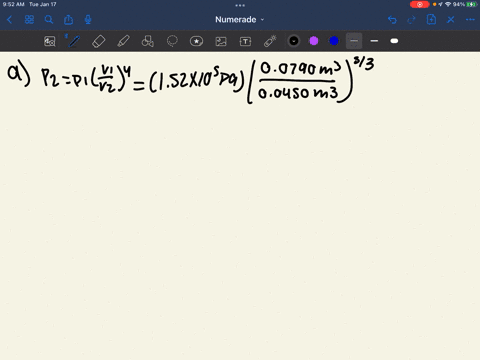Choose the purple pen color

[x=314, y=41]
